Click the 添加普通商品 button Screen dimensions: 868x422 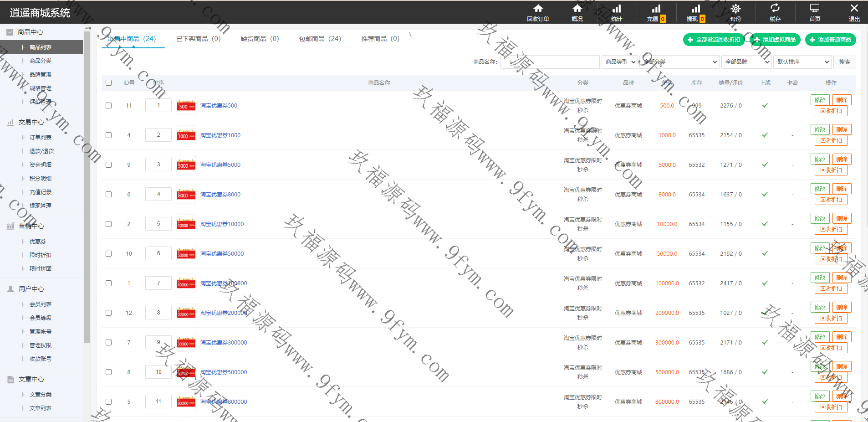pyautogui.click(x=830, y=40)
